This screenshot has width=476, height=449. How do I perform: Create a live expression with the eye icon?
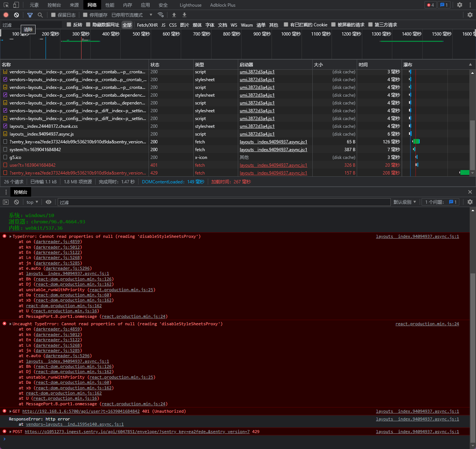pos(49,202)
